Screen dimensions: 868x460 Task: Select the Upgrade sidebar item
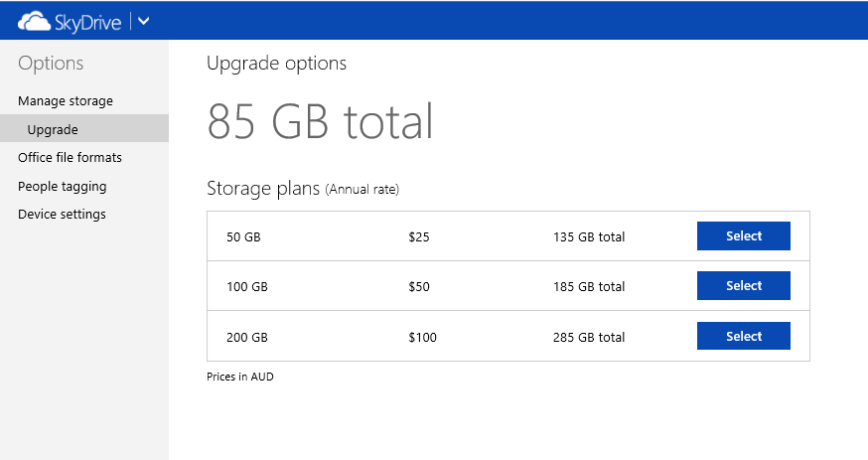53,129
